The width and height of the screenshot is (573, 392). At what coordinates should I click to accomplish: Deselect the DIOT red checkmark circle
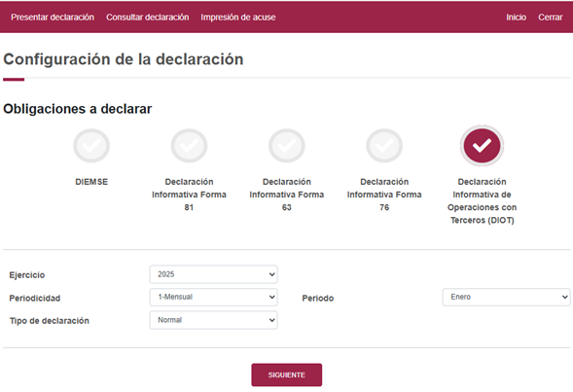click(x=482, y=145)
